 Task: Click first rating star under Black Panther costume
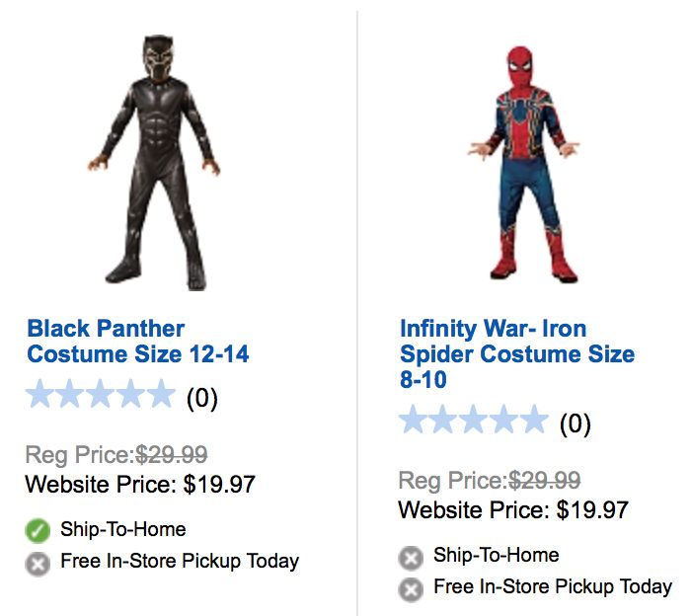(40, 396)
